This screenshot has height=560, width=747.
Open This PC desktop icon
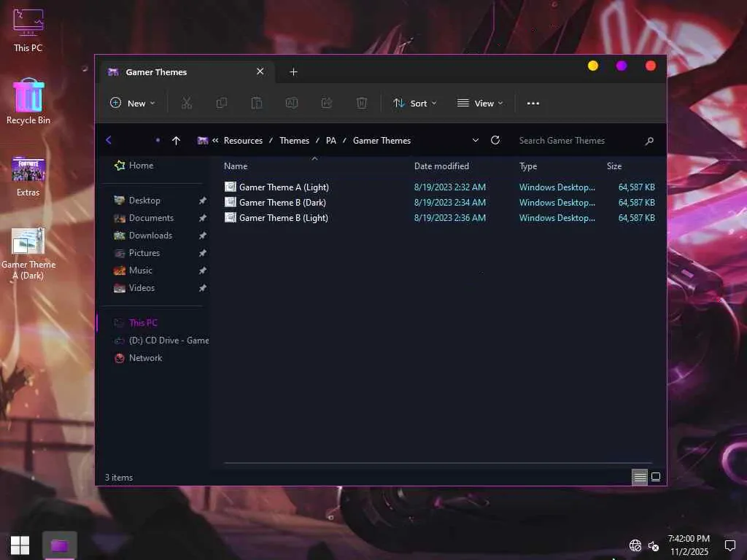[x=28, y=30]
